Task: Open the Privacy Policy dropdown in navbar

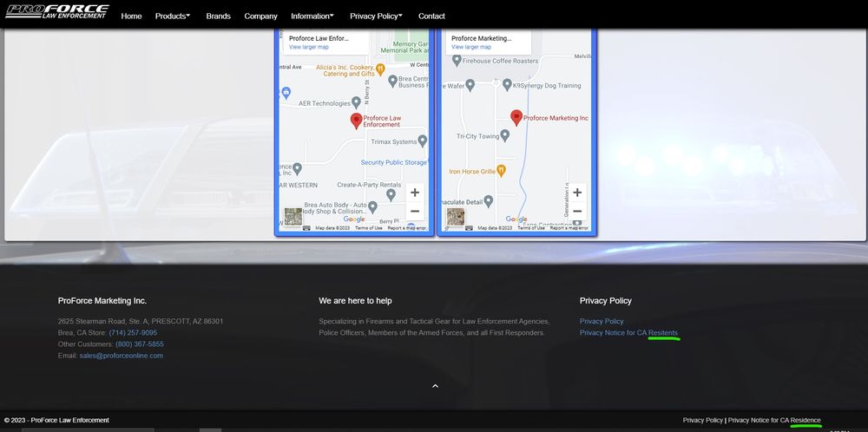Action: click(376, 16)
